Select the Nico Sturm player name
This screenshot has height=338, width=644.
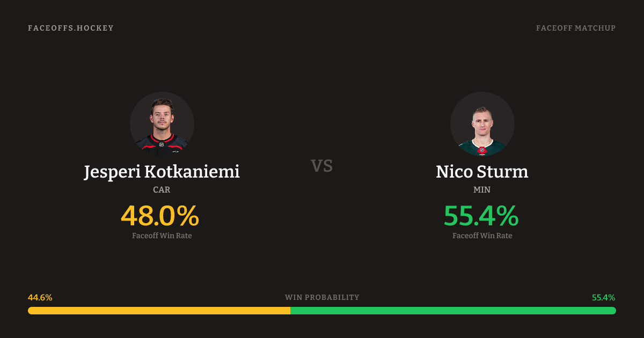tap(482, 172)
